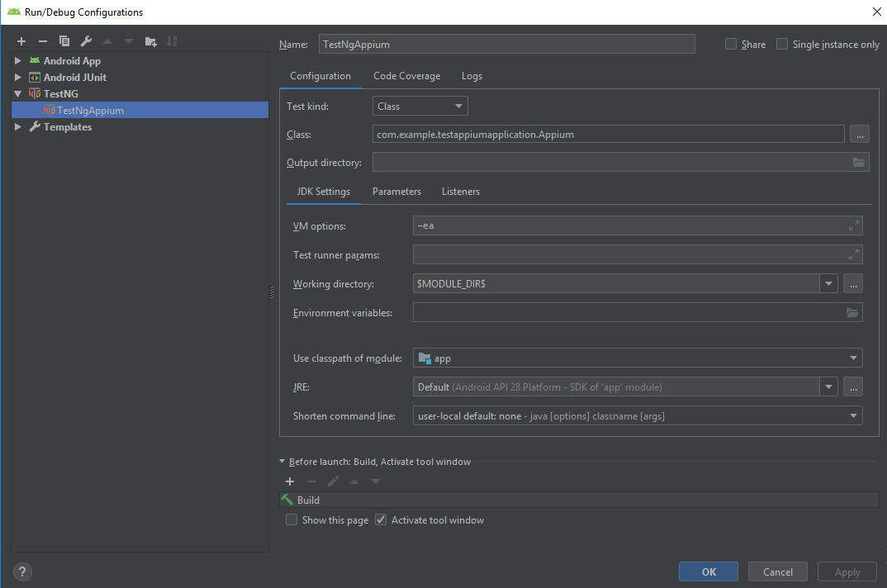Move Before launch task up
Viewport: 887px width, 588px height.
coord(354,481)
